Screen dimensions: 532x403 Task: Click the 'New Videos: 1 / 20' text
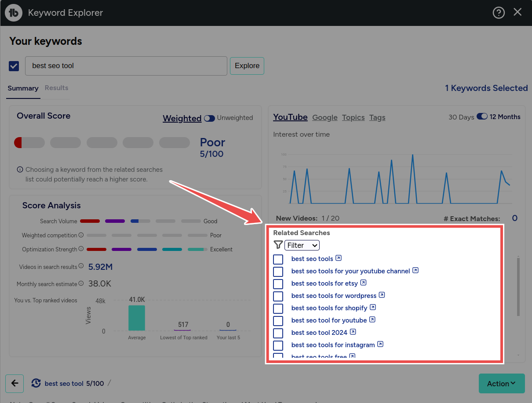(308, 218)
